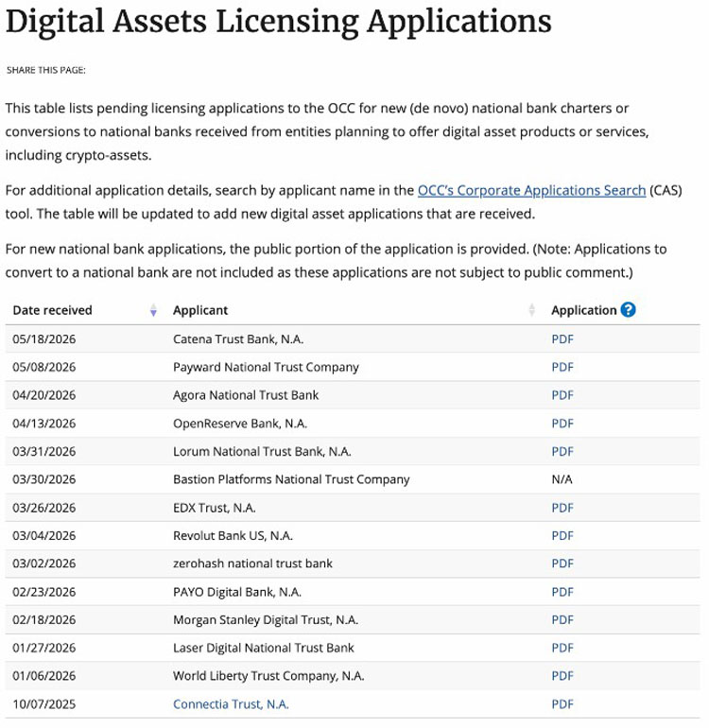The image size is (709, 728).
Task: Open PDF for PAYO Digital Bank, N.A.
Action: 562,592
